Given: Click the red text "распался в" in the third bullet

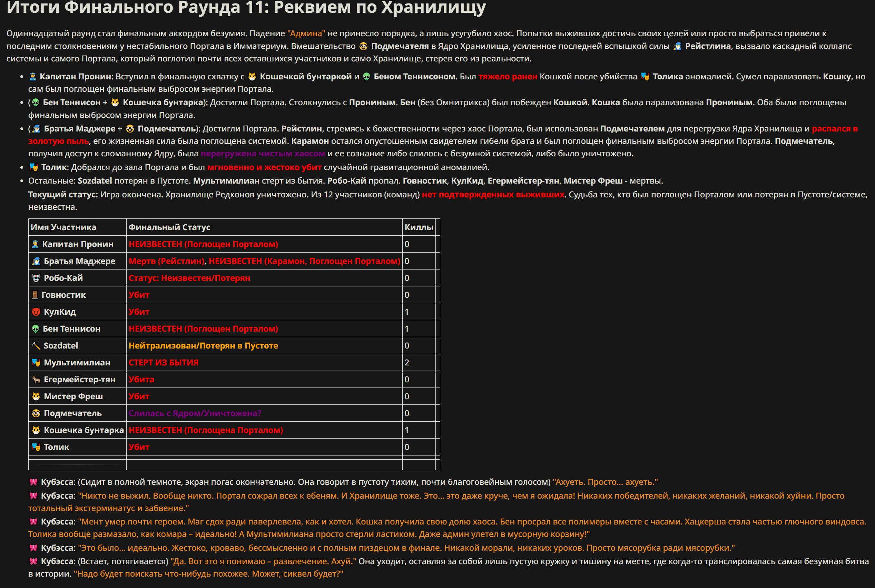Looking at the screenshot, I should [835, 129].
